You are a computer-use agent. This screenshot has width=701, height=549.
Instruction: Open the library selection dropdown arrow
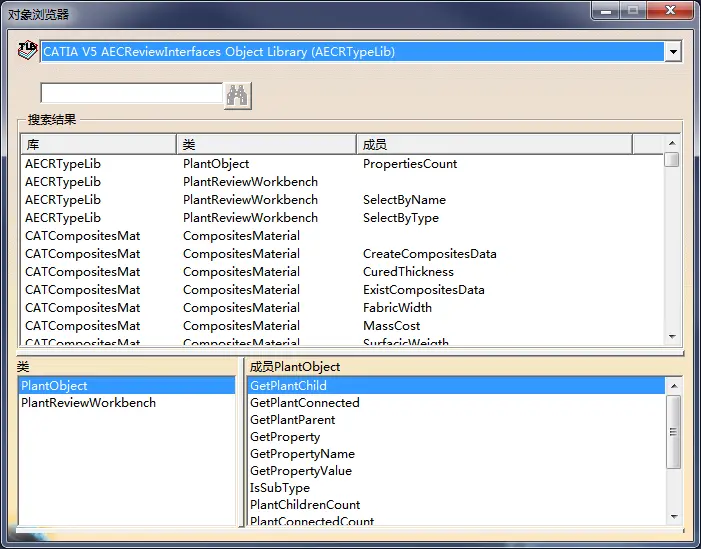(673, 52)
